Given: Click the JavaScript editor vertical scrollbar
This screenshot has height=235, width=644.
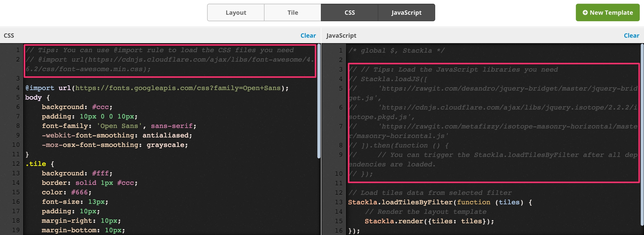Looking at the screenshot, I should (x=642, y=134).
